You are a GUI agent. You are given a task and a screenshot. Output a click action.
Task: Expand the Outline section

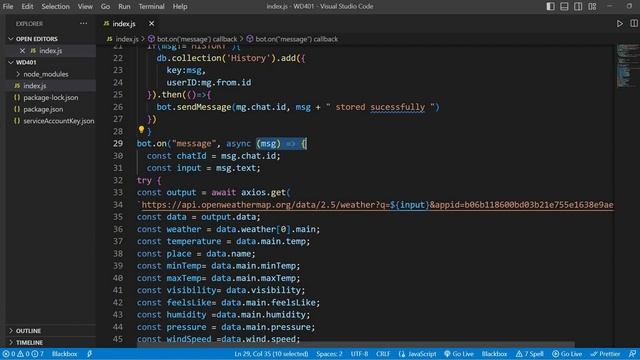pyautogui.click(x=28, y=331)
